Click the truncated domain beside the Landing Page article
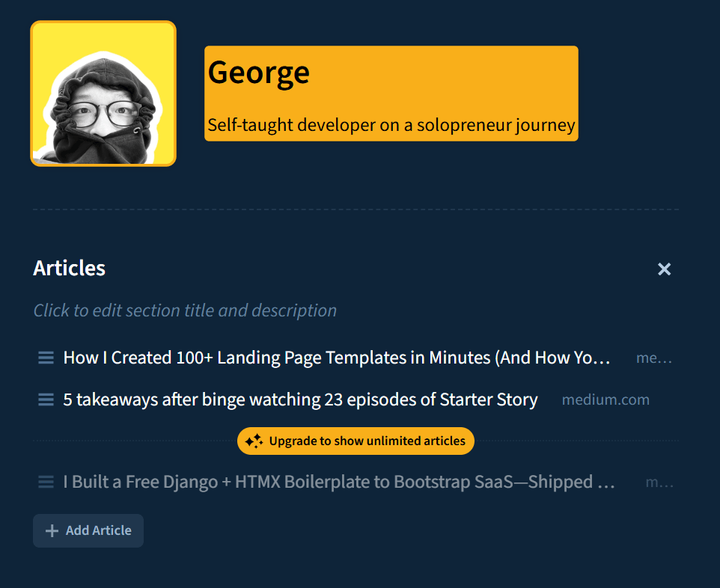The width and height of the screenshot is (720, 588). point(653,358)
